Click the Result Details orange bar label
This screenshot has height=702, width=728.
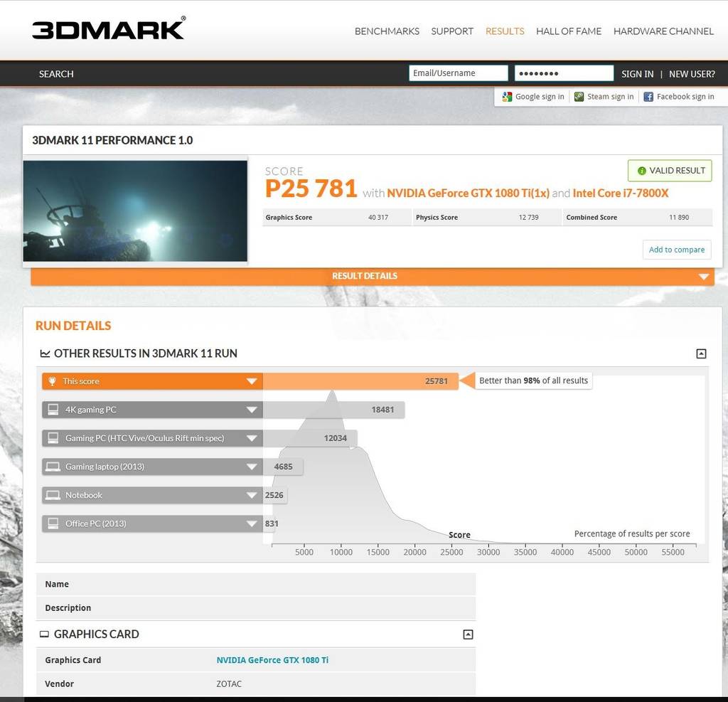365,276
